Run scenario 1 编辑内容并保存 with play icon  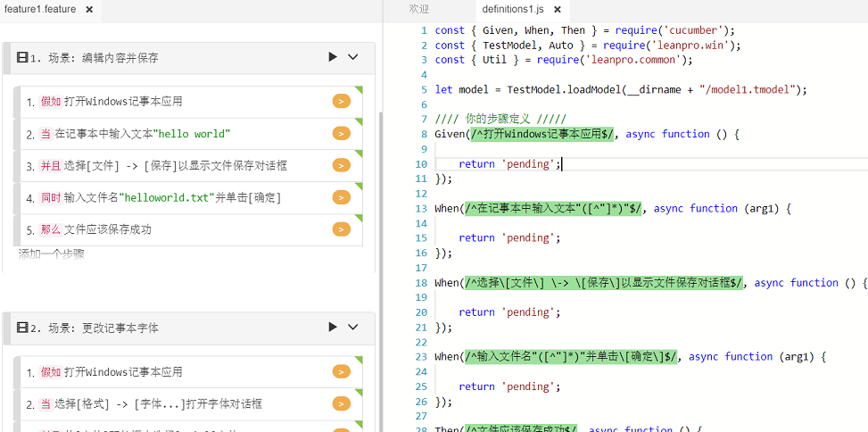coord(333,57)
